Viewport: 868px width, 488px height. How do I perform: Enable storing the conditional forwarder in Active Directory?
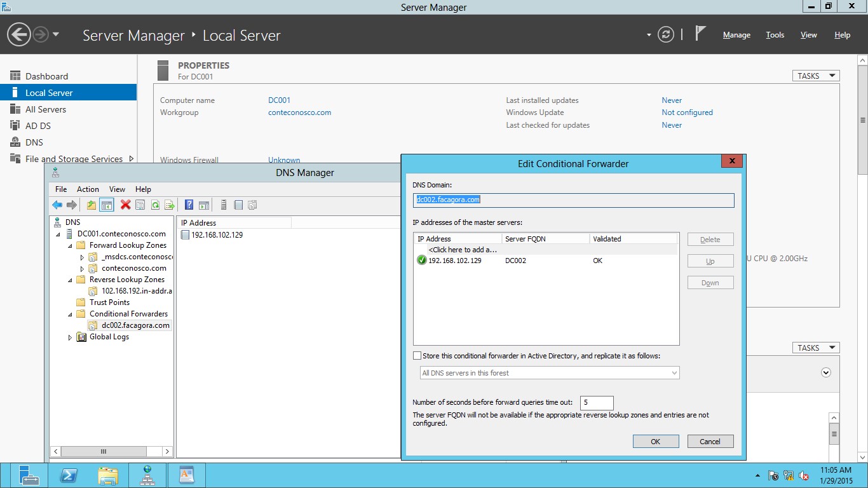417,355
